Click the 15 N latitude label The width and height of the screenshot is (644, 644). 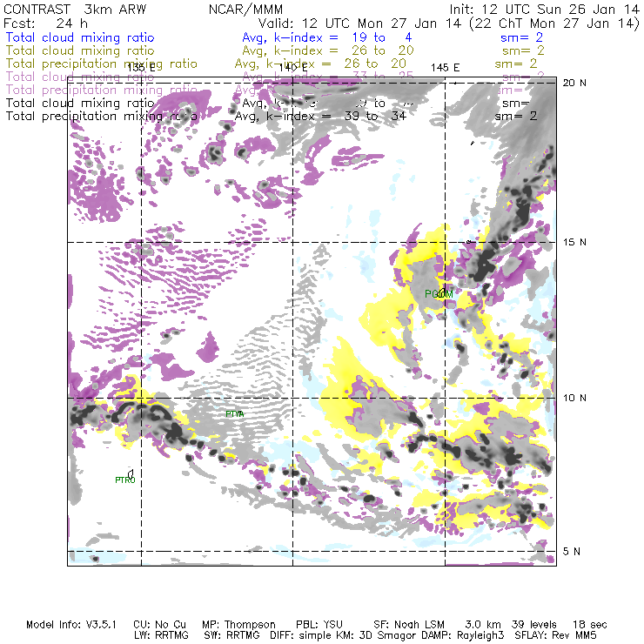coord(574,242)
